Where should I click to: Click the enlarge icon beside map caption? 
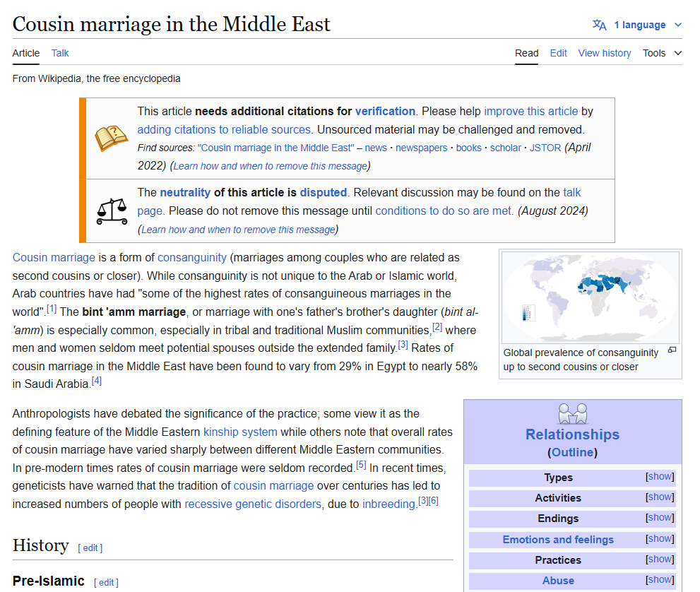click(x=672, y=350)
